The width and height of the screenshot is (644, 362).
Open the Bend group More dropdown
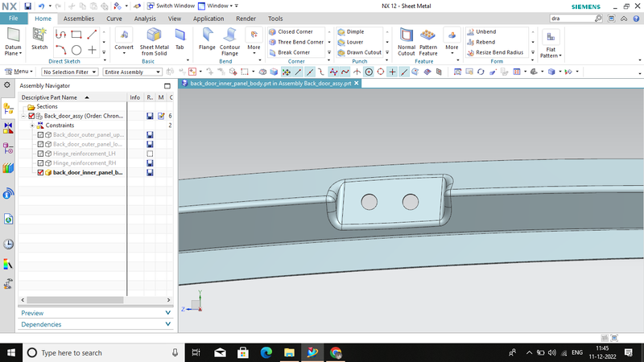pyautogui.click(x=254, y=41)
